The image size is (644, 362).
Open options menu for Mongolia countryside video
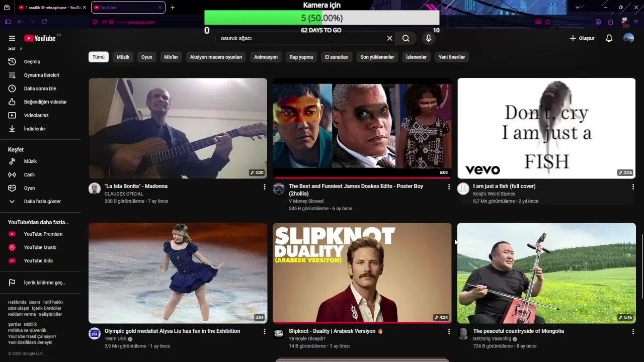point(633,331)
